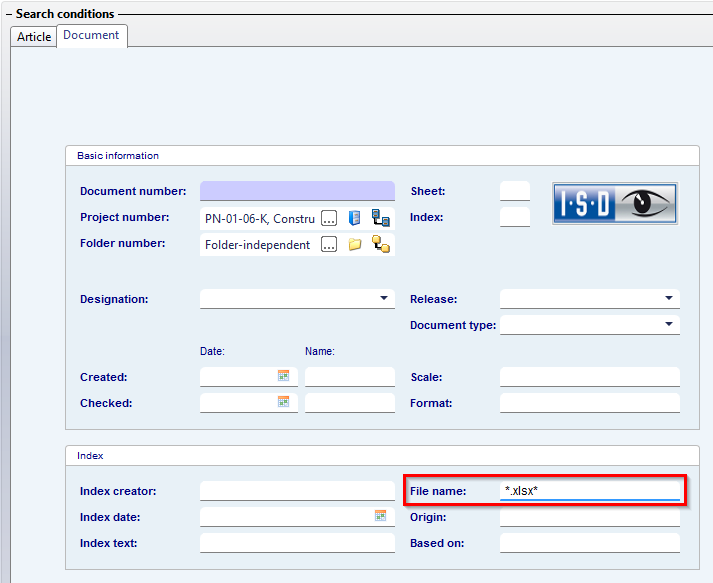
Task: Click the ellipsis button beside Folder number
Action: 329,244
